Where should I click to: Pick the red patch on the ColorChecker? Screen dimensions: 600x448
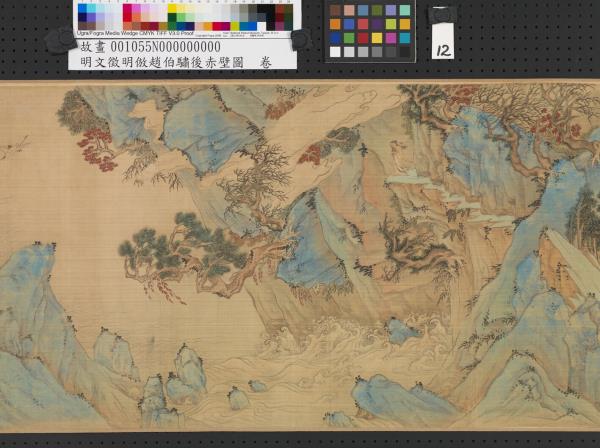(x=363, y=38)
